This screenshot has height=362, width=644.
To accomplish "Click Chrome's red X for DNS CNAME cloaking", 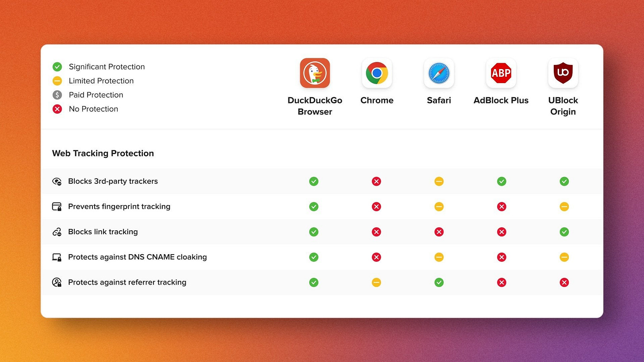I will point(376,257).
